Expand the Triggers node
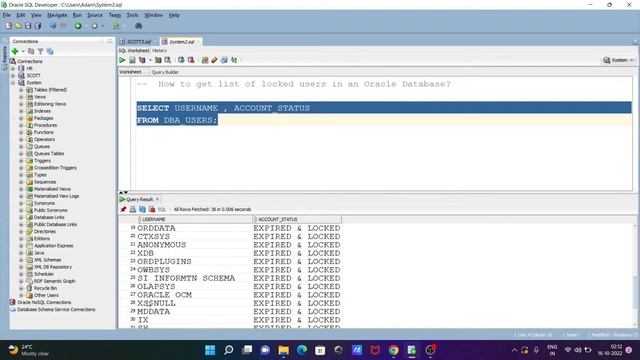640x360 pixels. 21,161
